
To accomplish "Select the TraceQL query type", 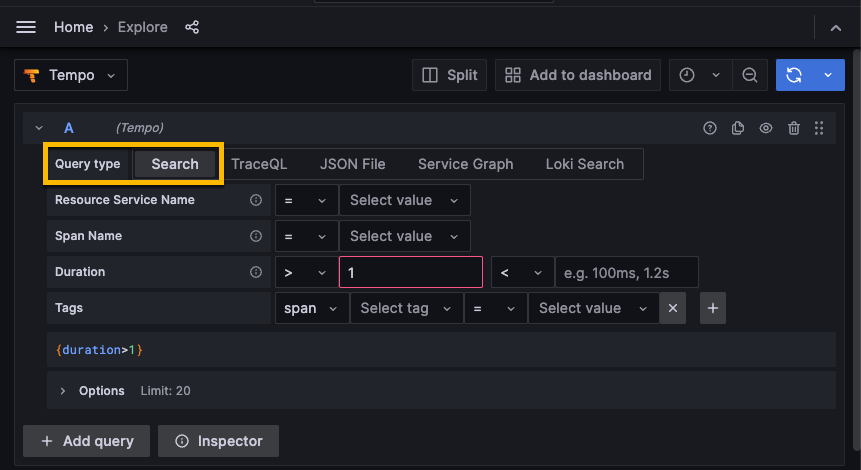I will [259, 164].
